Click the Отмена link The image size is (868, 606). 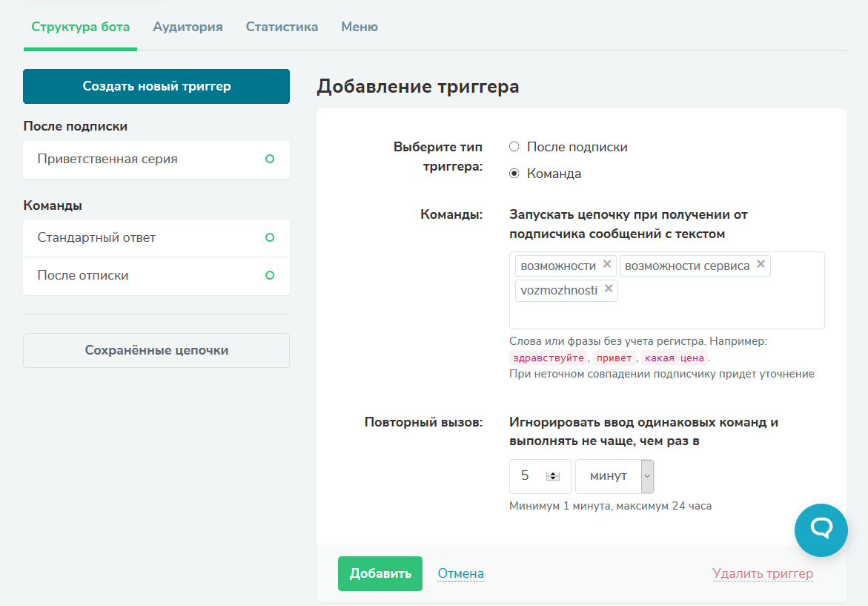pos(460,573)
